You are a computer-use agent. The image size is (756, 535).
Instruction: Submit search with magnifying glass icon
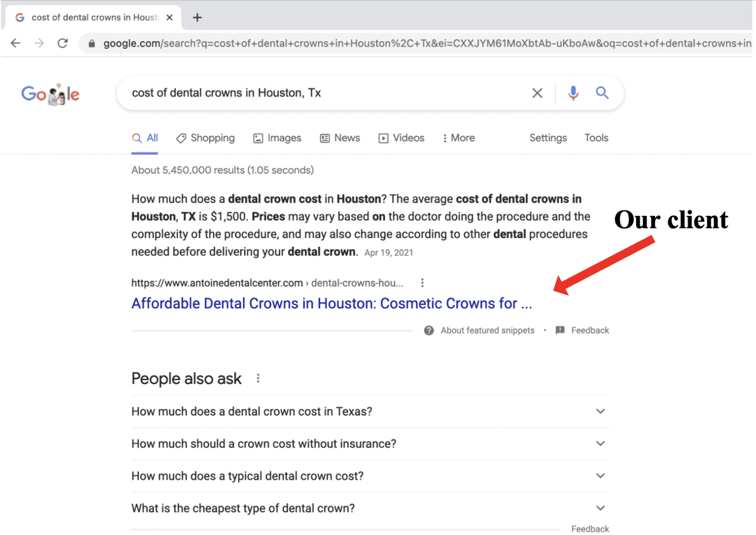pos(602,93)
